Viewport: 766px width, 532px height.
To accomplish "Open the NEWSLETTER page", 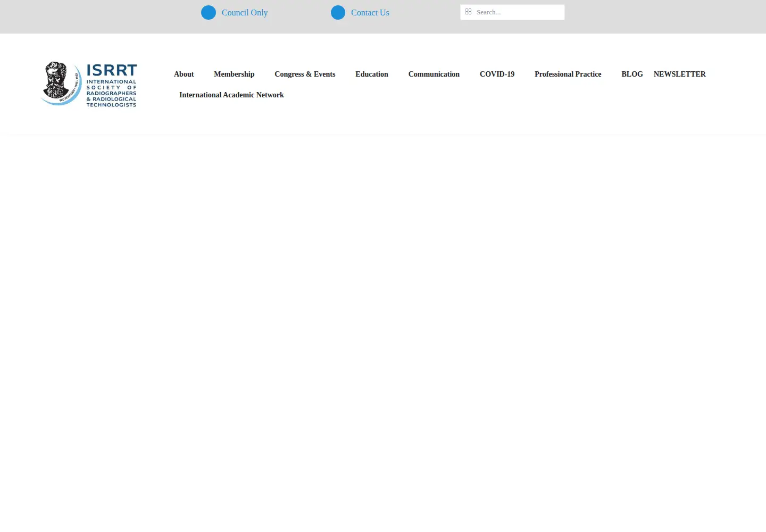I will tap(680, 74).
